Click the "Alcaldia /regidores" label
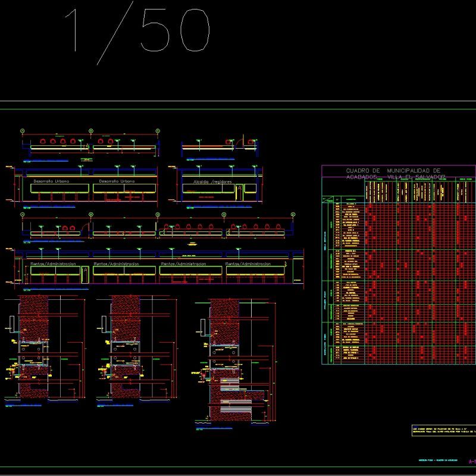This screenshot has height=476, width=476. [x=212, y=182]
